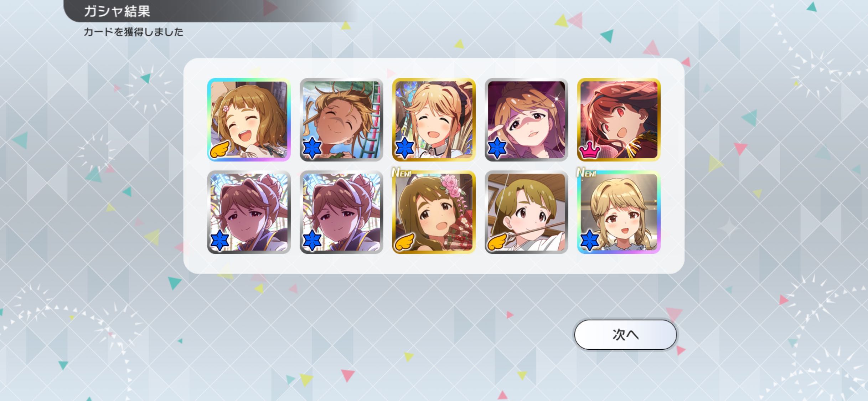Viewport: 868px width, 401px height.
Task: Open the silver-framed archery girl card
Action: tap(526, 212)
